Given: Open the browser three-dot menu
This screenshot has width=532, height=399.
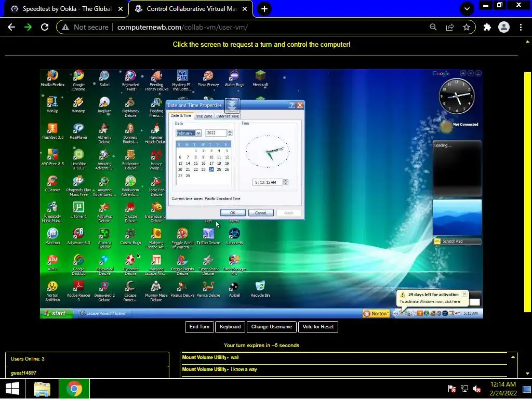Looking at the screenshot, I should coord(521,27).
